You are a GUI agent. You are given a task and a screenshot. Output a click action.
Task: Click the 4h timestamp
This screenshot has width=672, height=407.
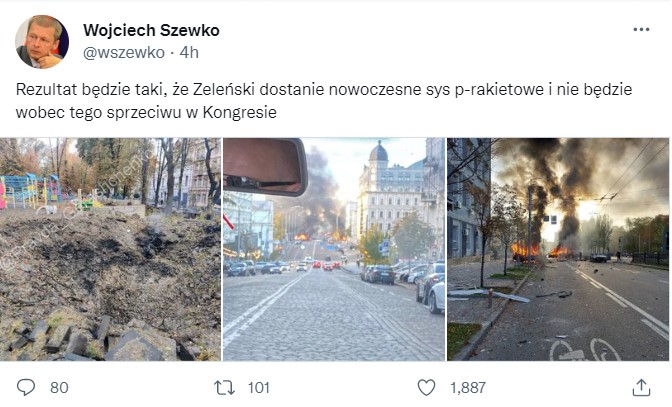(x=189, y=52)
